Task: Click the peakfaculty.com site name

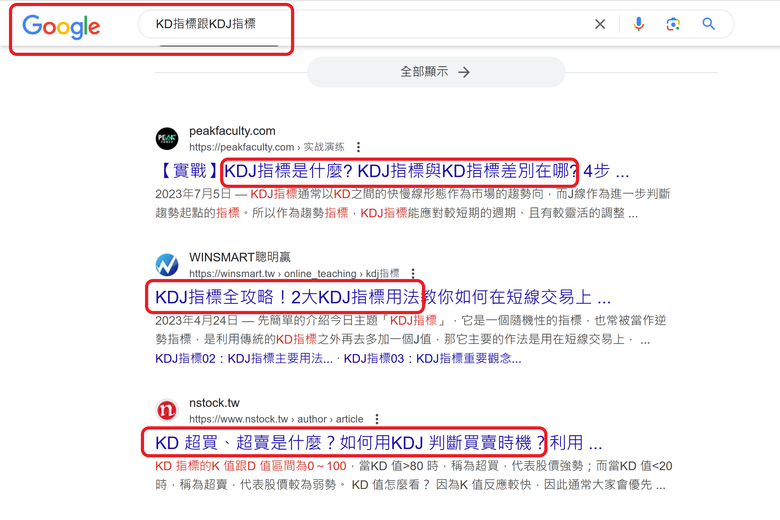Action: (232, 131)
